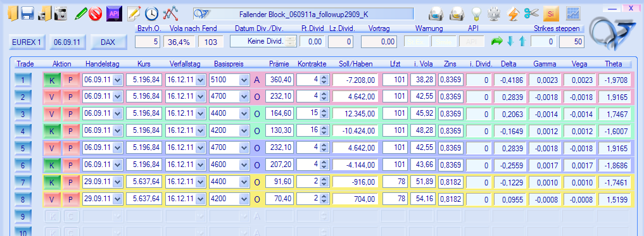Screen dimensions: 644x236
Task: Open Verfallstag dropdown in trade 8
Action: (200, 199)
